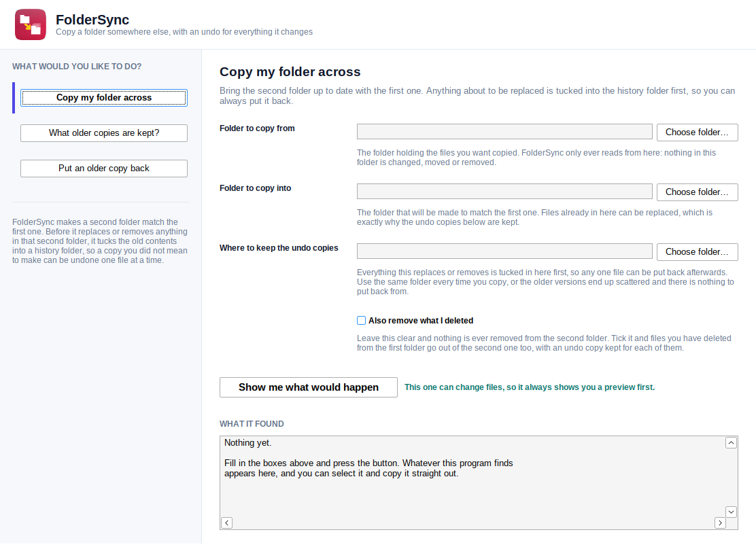This screenshot has height=547, width=756.
Task: Click the green 'always shows you a preview' note
Action: tap(530, 387)
